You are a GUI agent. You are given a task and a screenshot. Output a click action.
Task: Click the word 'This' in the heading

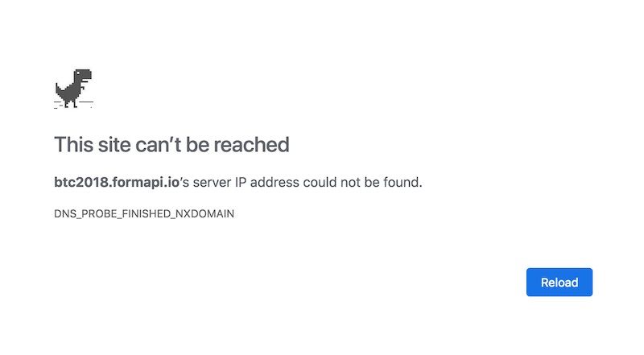click(74, 145)
